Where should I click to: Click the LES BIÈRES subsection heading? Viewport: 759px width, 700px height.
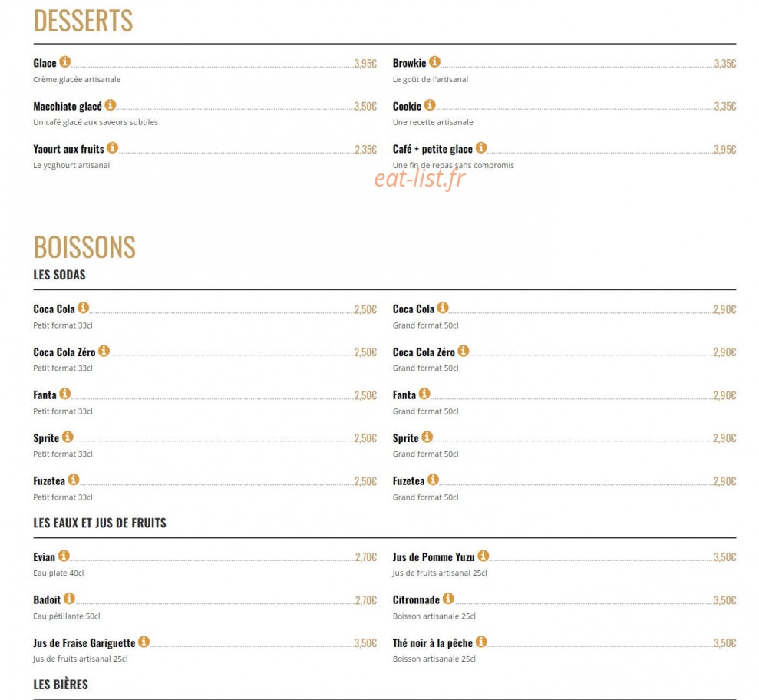[x=61, y=685]
